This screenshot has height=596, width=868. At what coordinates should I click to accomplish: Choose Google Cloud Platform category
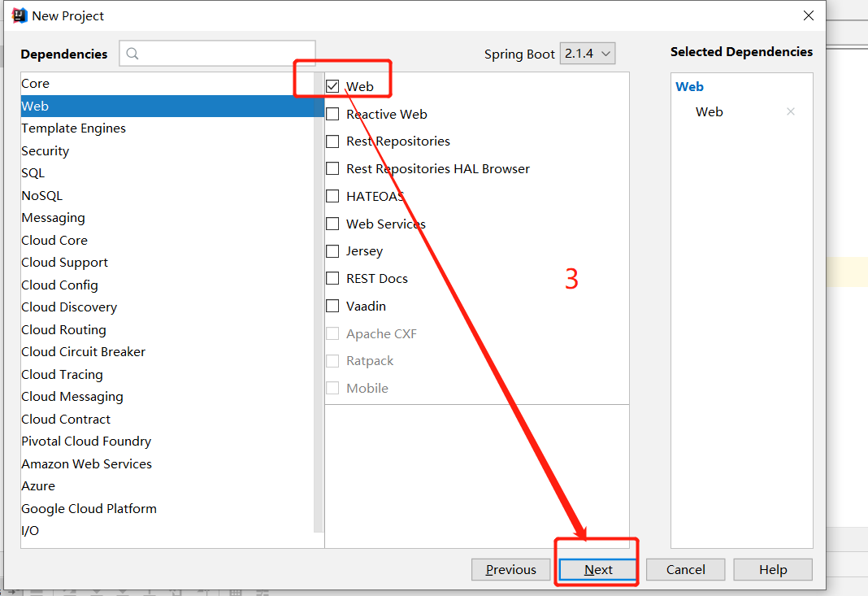pyautogui.click(x=167, y=508)
